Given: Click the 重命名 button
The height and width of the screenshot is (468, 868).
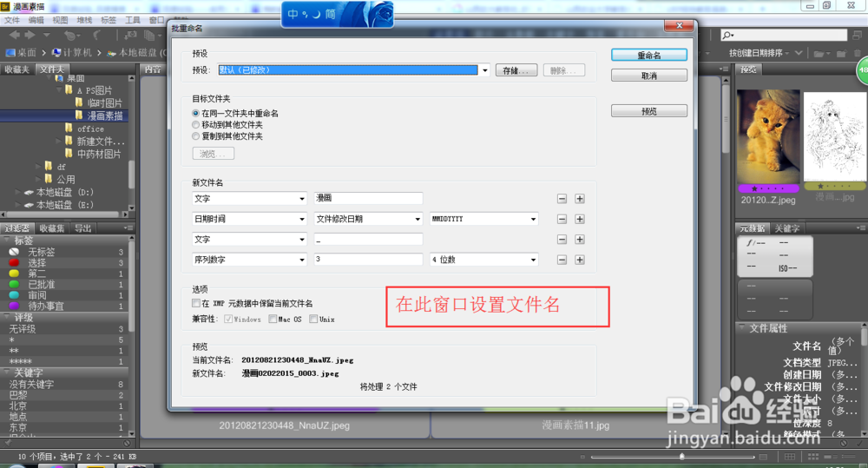Looking at the screenshot, I should [649, 56].
